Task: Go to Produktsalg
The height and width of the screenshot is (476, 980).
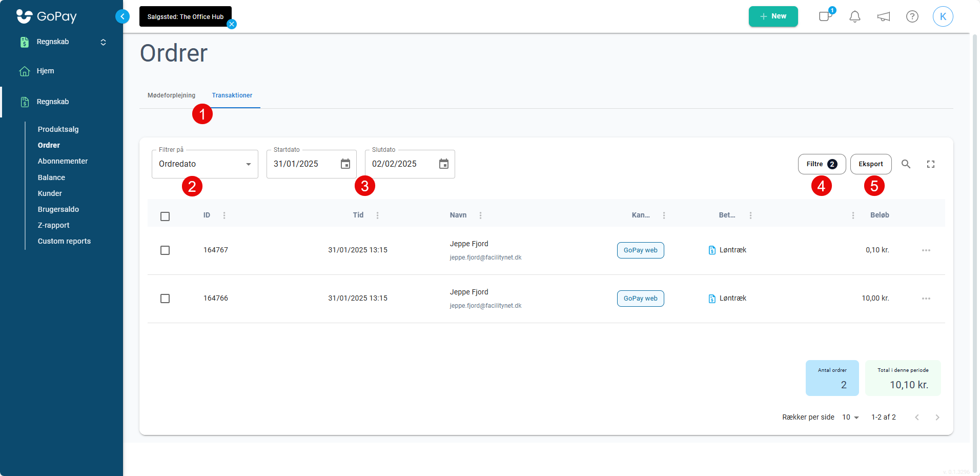Action: (x=58, y=129)
